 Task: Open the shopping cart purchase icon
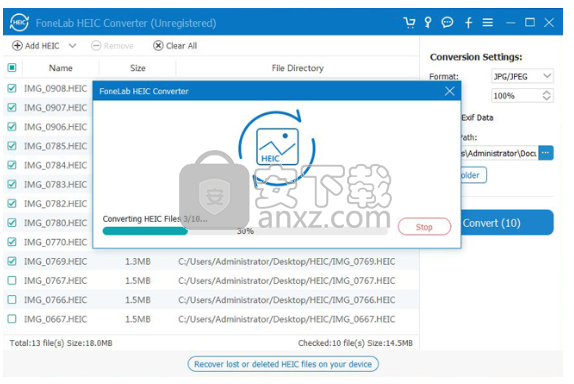click(x=409, y=23)
